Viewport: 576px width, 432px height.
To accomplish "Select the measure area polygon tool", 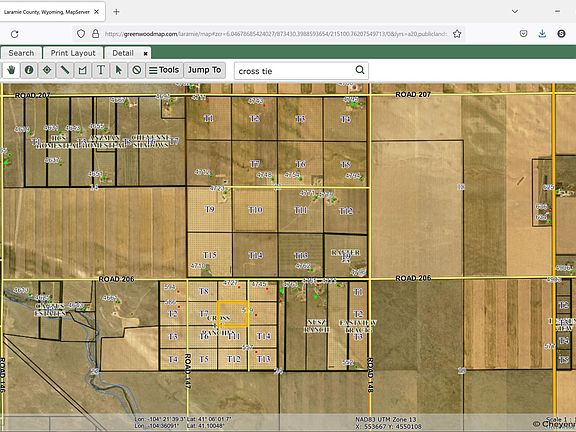I will 83,70.
